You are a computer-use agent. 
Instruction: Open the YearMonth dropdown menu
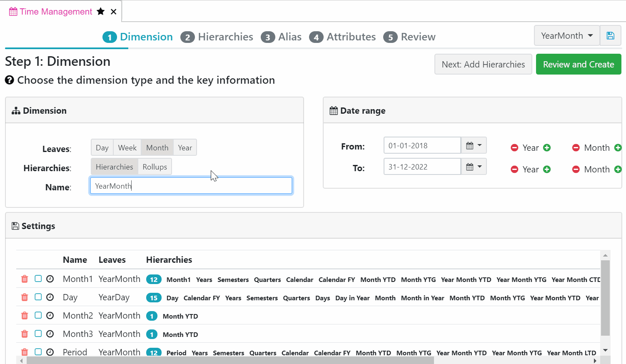(566, 36)
